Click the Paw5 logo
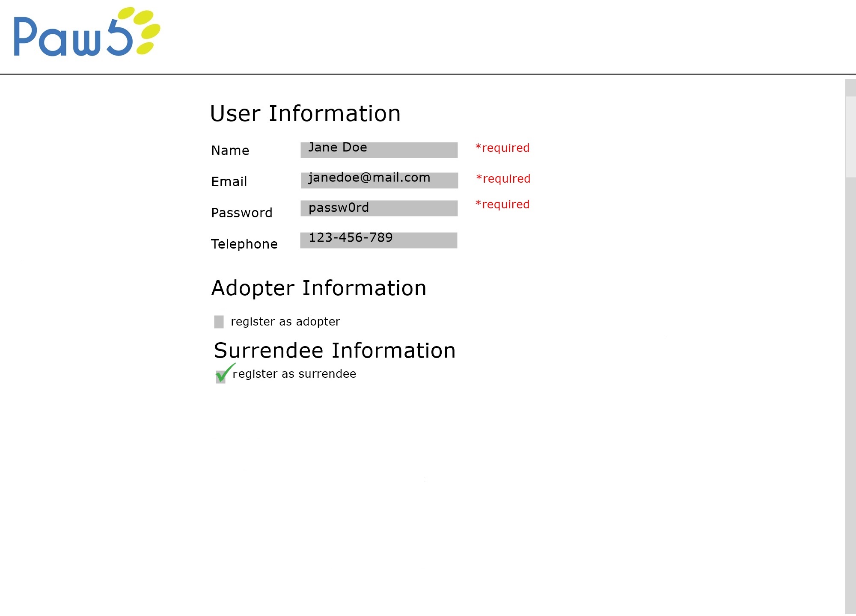The height and width of the screenshot is (616, 856). coord(87,32)
